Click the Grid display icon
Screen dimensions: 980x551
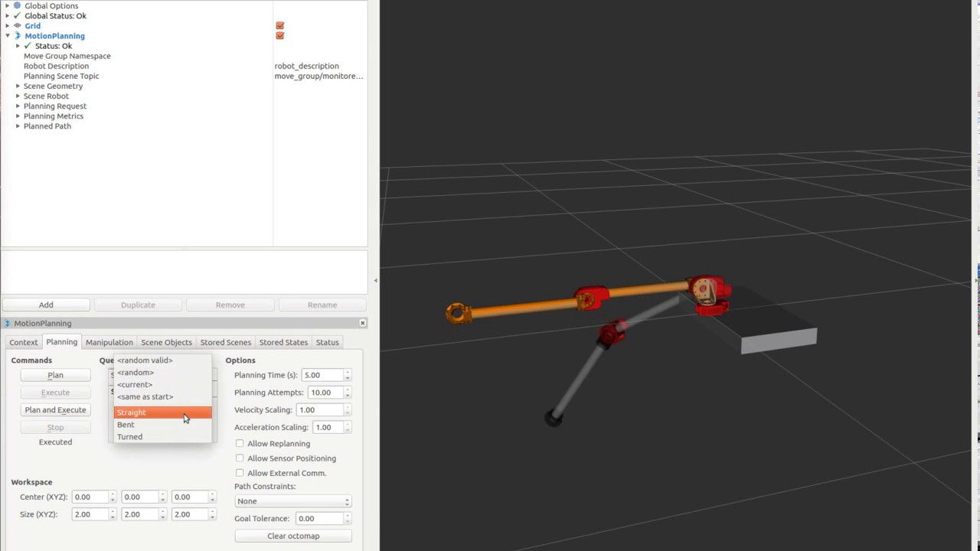[x=18, y=25]
